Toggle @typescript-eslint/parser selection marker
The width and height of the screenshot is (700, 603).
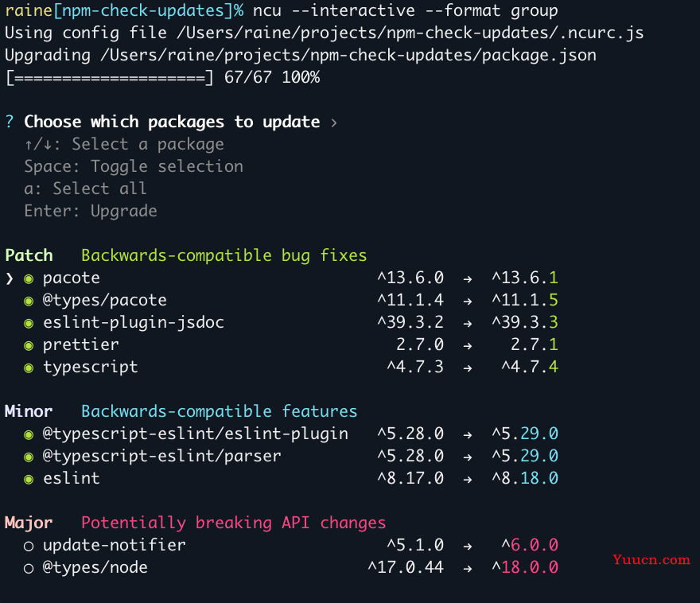29,457
